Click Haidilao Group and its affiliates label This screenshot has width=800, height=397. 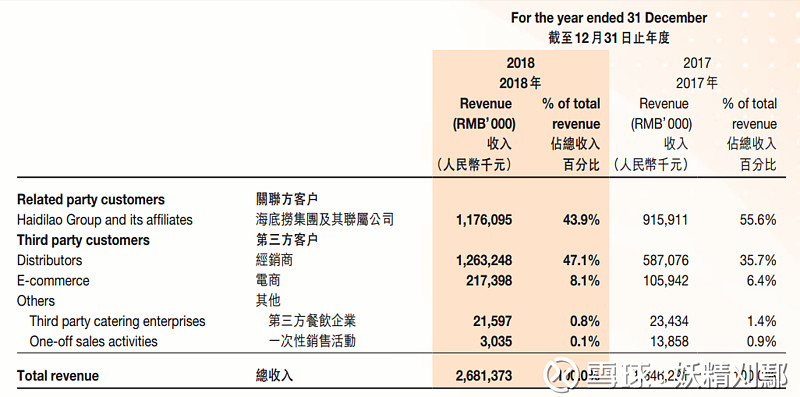[x=105, y=220]
